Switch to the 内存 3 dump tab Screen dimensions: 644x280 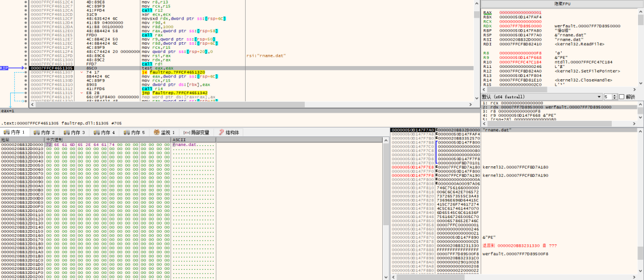[75, 133]
